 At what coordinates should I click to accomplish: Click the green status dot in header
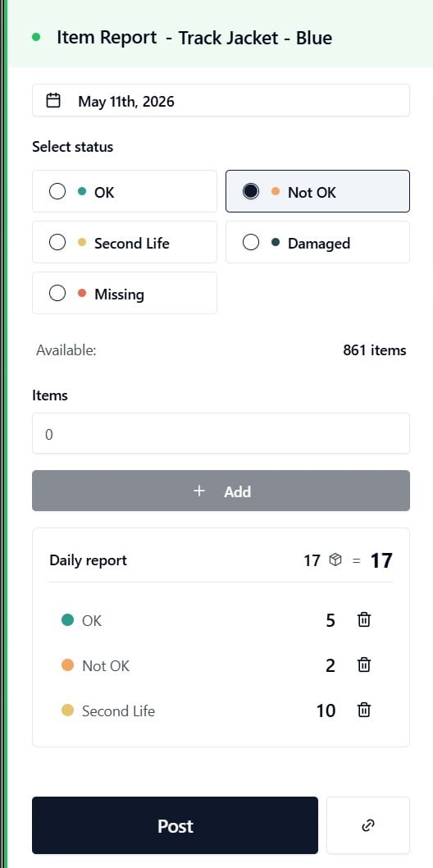(37, 38)
